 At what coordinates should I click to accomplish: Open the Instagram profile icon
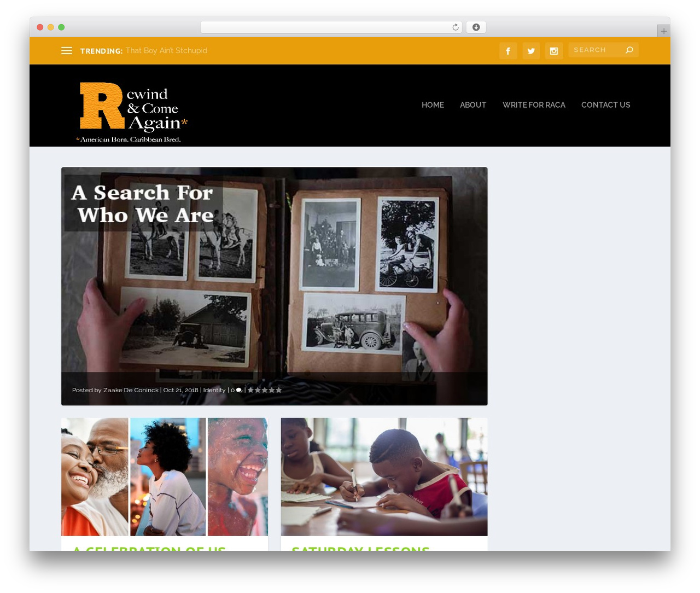pos(554,51)
